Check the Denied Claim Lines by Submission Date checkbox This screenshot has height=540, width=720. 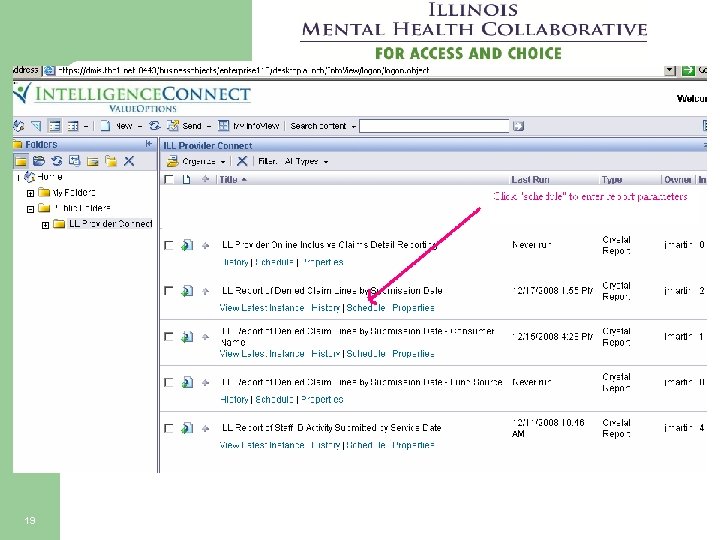tap(169, 291)
